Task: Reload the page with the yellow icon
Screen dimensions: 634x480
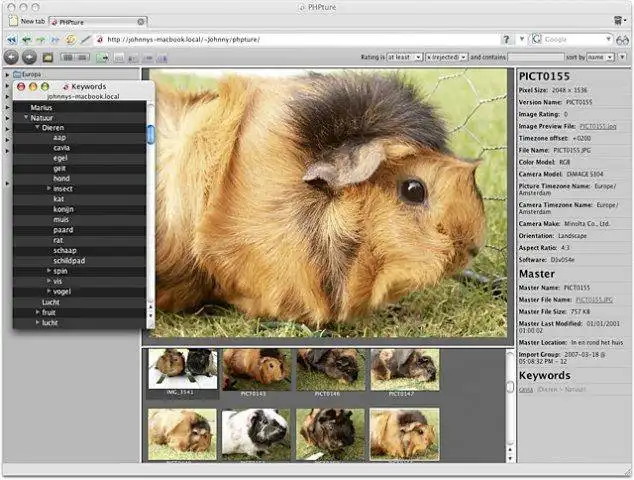Action: (x=71, y=39)
